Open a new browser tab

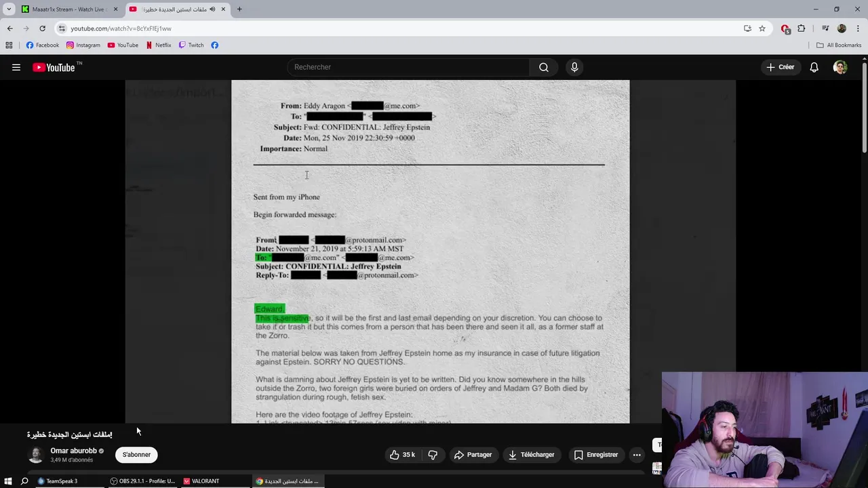click(239, 9)
